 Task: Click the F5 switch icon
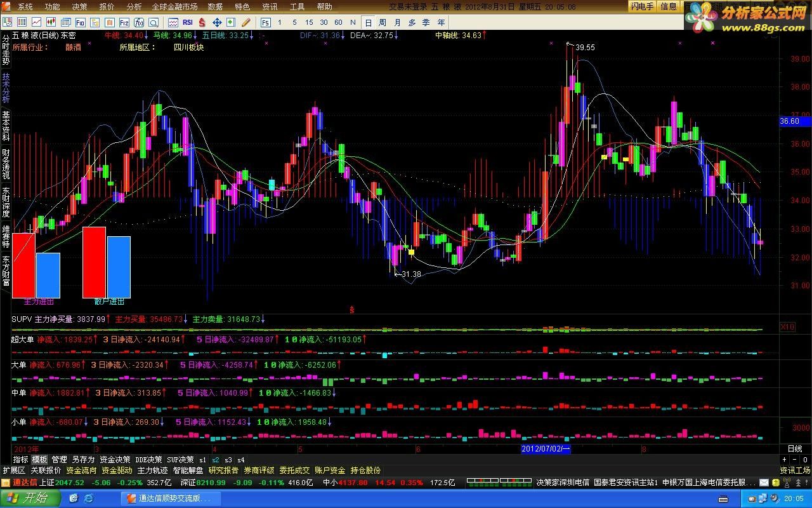point(265,22)
